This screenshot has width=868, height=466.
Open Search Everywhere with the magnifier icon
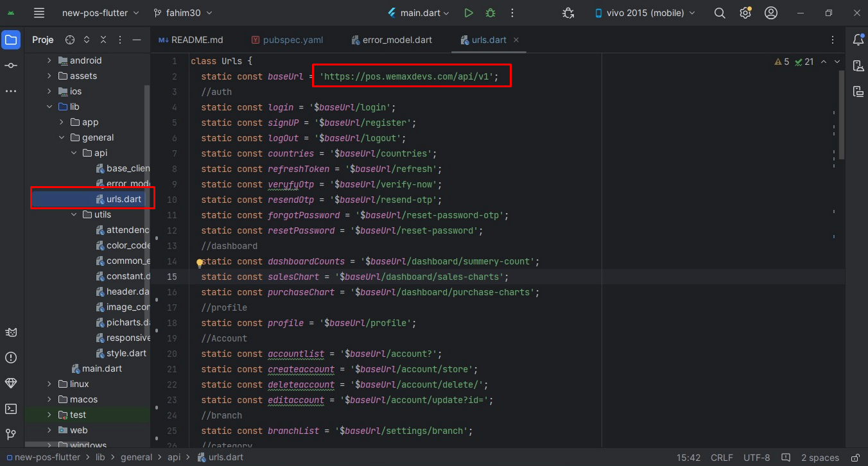719,12
